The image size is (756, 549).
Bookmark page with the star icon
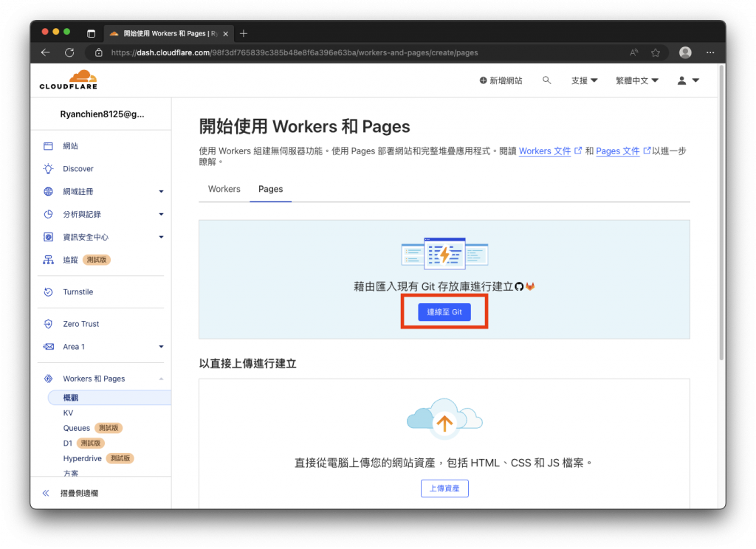[x=656, y=52]
